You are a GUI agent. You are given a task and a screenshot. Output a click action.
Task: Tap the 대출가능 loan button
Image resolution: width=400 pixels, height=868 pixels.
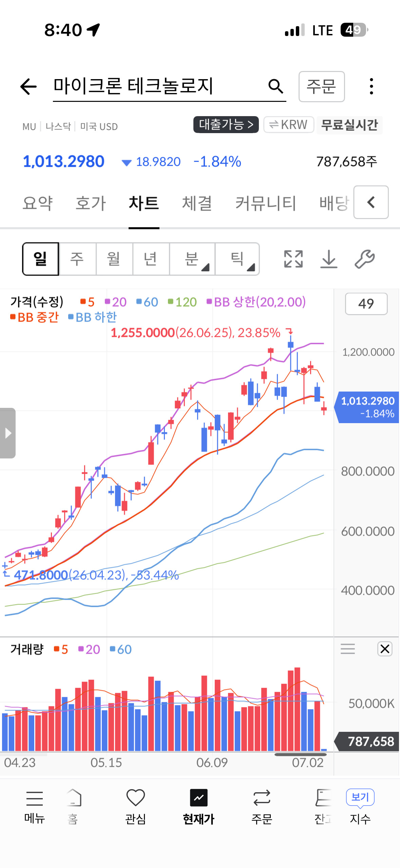click(226, 125)
